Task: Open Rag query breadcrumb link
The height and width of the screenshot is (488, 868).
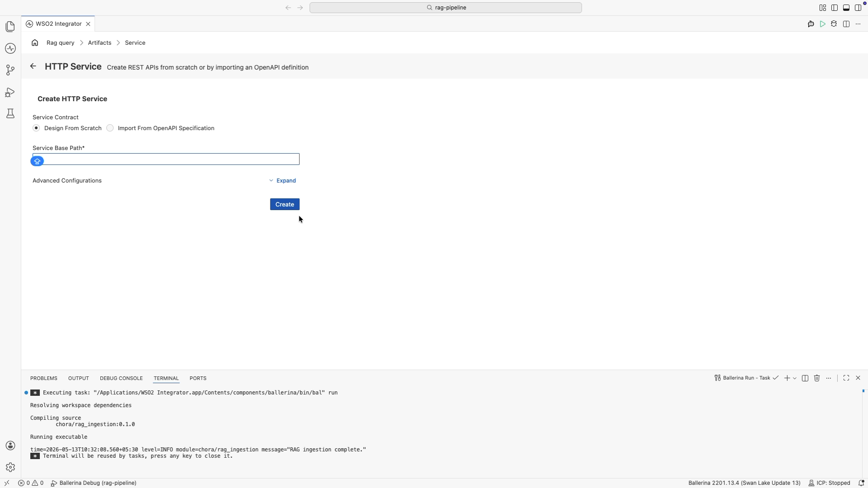Action: pyautogui.click(x=61, y=42)
